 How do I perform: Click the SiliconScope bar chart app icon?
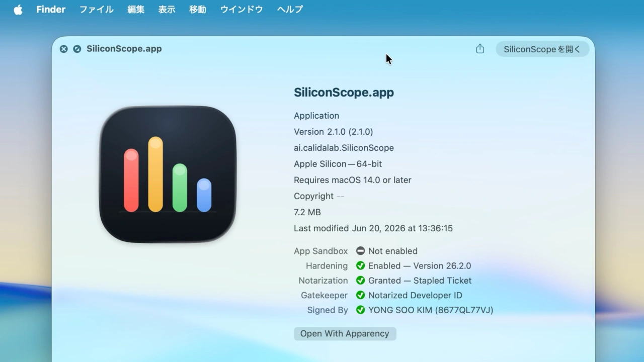(x=168, y=174)
